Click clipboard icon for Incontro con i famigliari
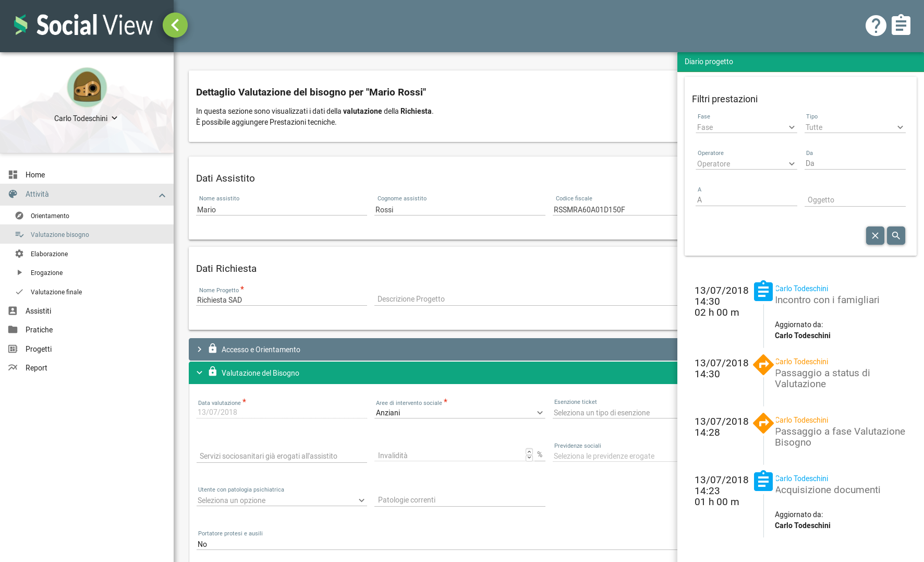The width and height of the screenshot is (924, 562). coord(763,291)
